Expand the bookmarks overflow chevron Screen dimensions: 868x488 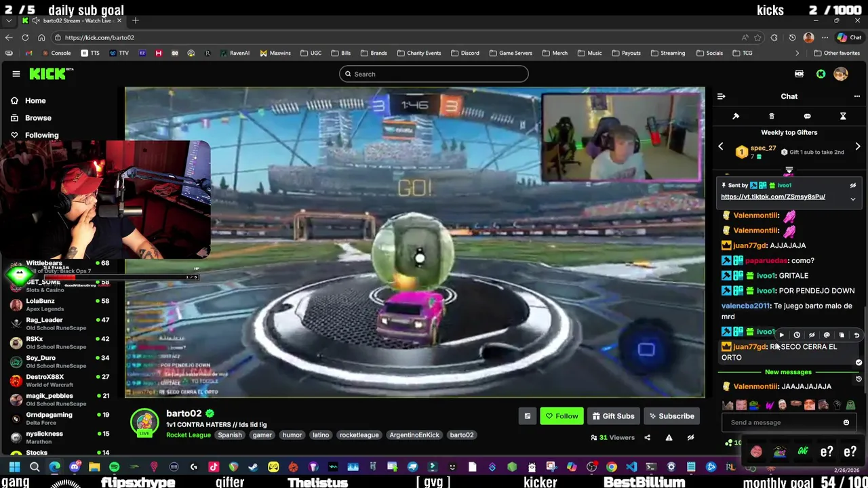[x=797, y=53]
